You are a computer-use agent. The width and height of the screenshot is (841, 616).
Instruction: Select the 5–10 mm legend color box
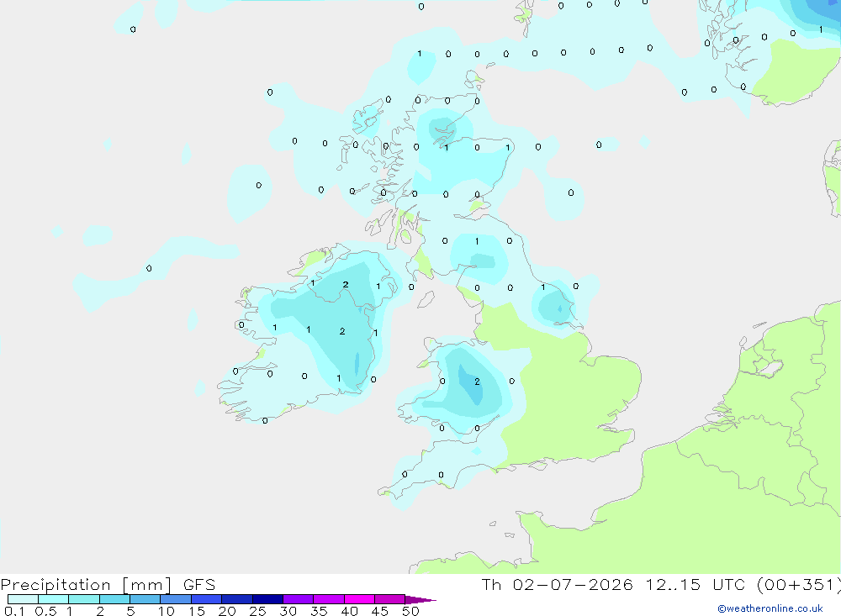point(145,599)
